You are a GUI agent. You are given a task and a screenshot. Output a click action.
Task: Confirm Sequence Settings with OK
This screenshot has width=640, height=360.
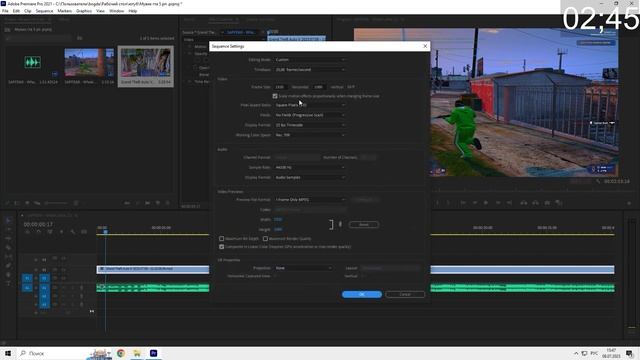(x=362, y=294)
